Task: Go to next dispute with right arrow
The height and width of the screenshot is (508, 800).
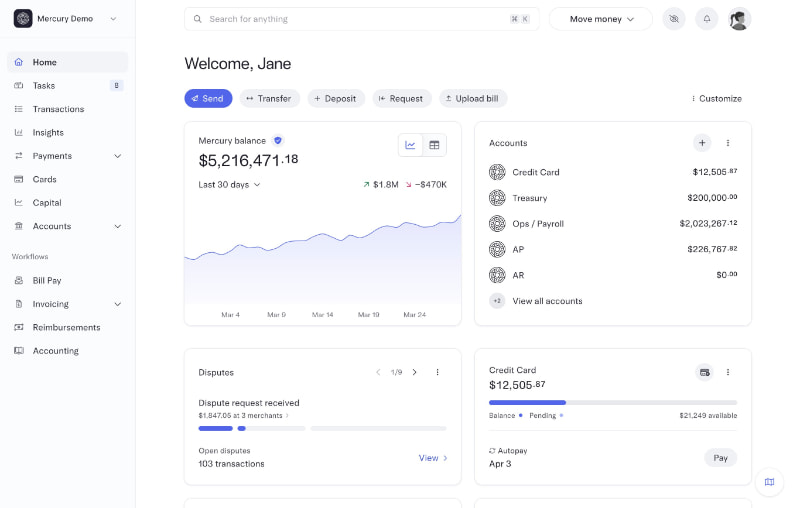Action: pyautogui.click(x=415, y=372)
